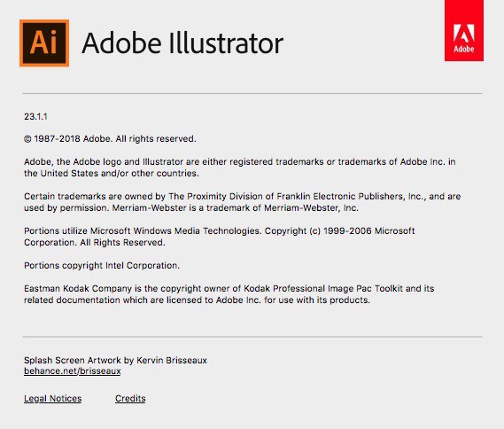Viewport: 504px width, 429px height.
Task: Click the version number 23.1.1
Action: [x=35, y=116]
